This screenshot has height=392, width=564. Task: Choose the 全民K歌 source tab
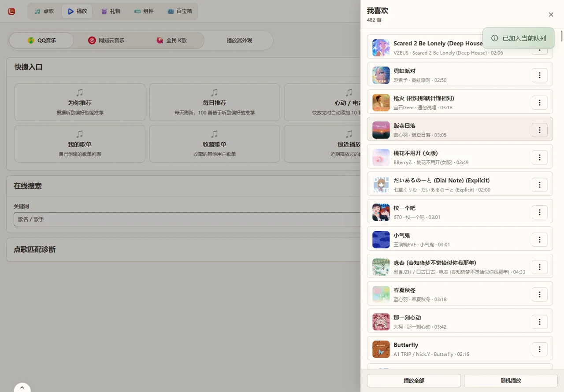[x=171, y=41]
